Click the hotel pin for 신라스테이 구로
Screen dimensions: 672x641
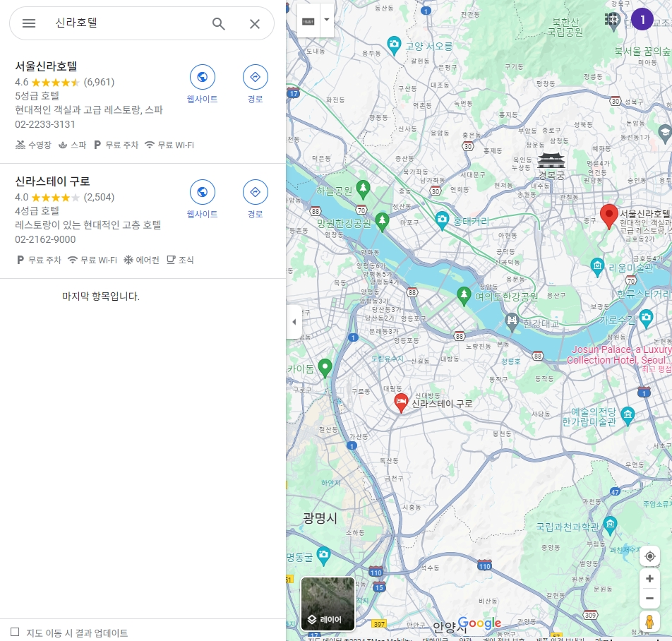tap(401, 403)
